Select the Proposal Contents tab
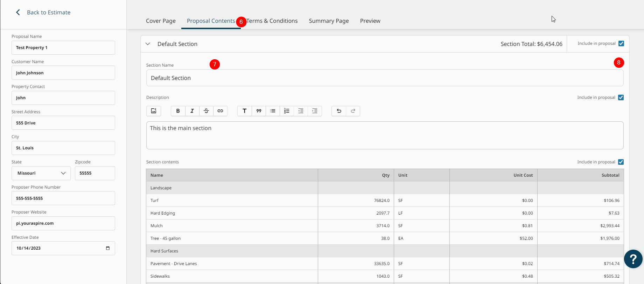The height and width of the screenshot is (284, 644). coord(211,21)
